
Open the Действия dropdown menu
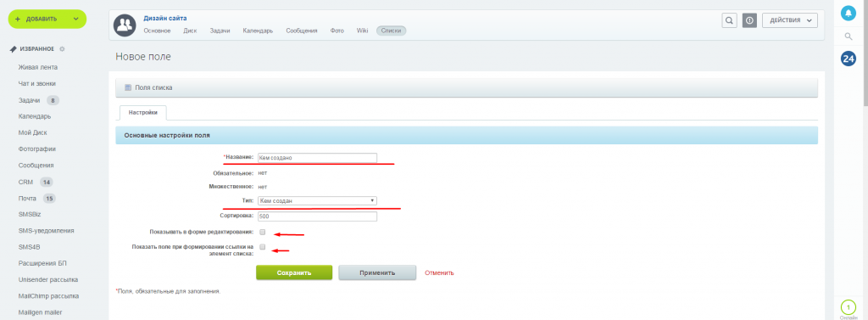(790, 20)
